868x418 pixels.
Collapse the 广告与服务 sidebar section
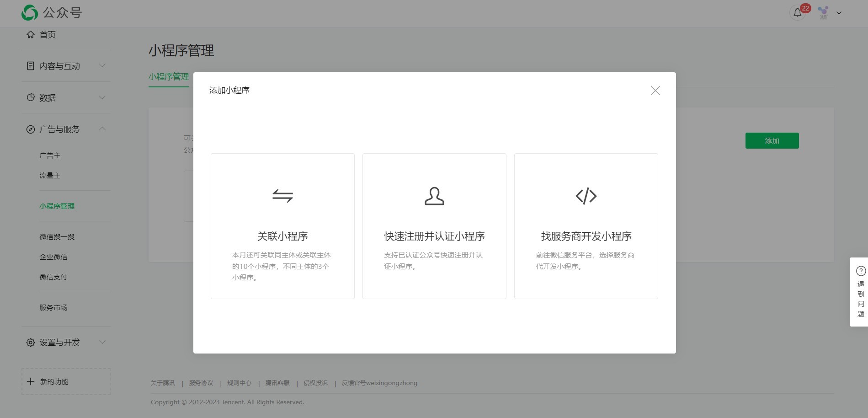click(102, 129)
